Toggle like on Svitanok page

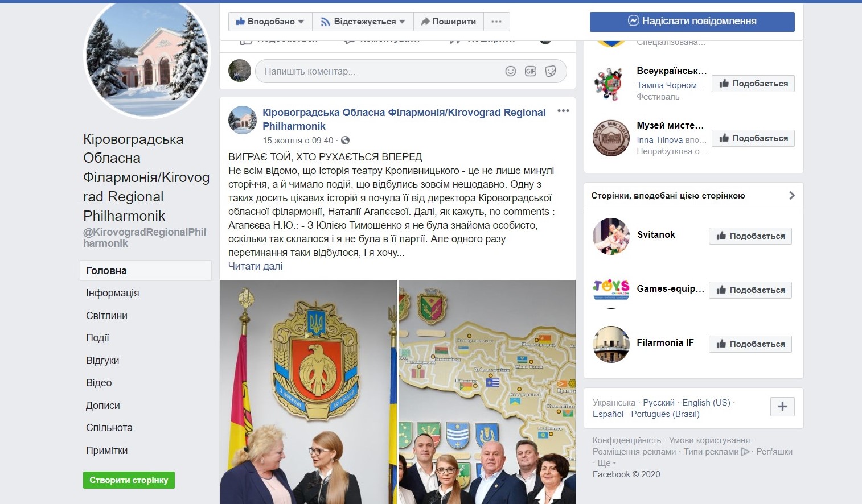point(750,236)
